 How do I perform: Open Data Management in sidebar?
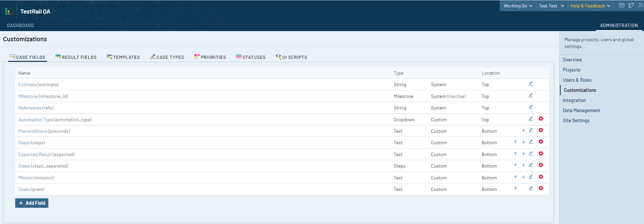581,110
